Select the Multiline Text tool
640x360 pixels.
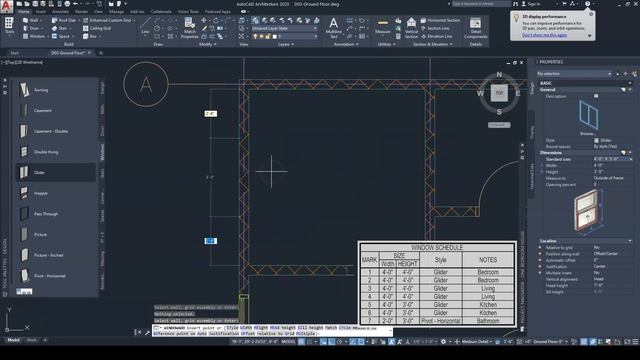click(333, 28)
